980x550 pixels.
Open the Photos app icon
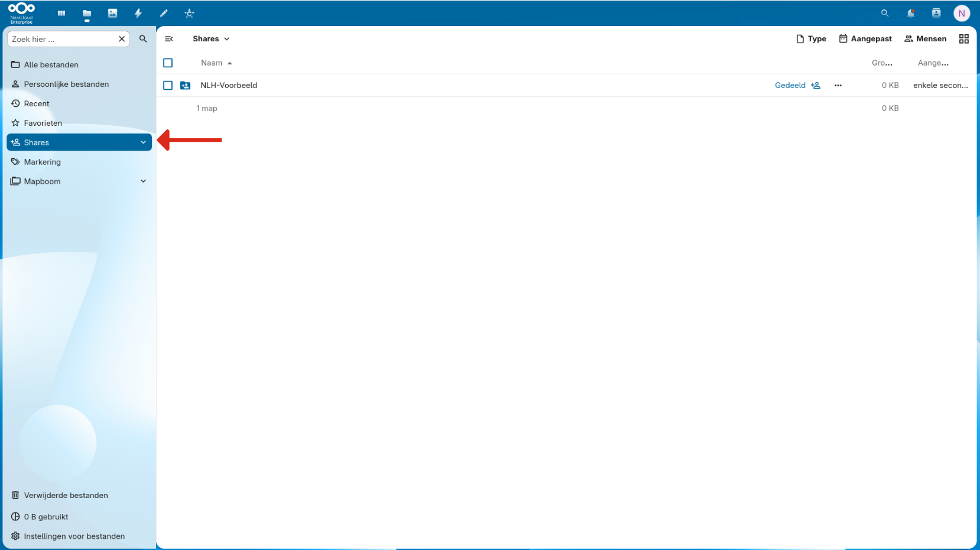point(112,13)
